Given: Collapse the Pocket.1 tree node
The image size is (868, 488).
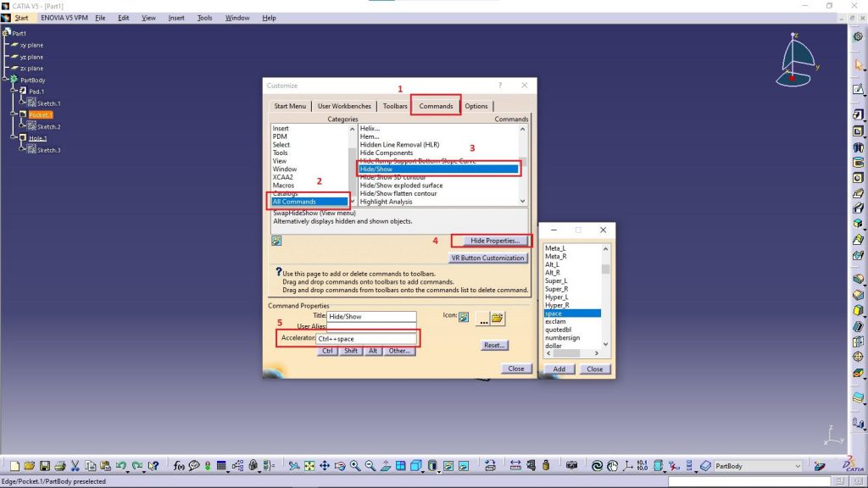Looking at the screenshot, I should point(14,114).
